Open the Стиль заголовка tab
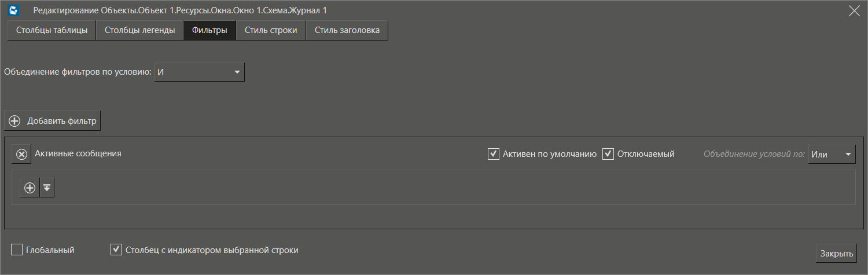This screenshot has width=868, height=275. point(347,31)
